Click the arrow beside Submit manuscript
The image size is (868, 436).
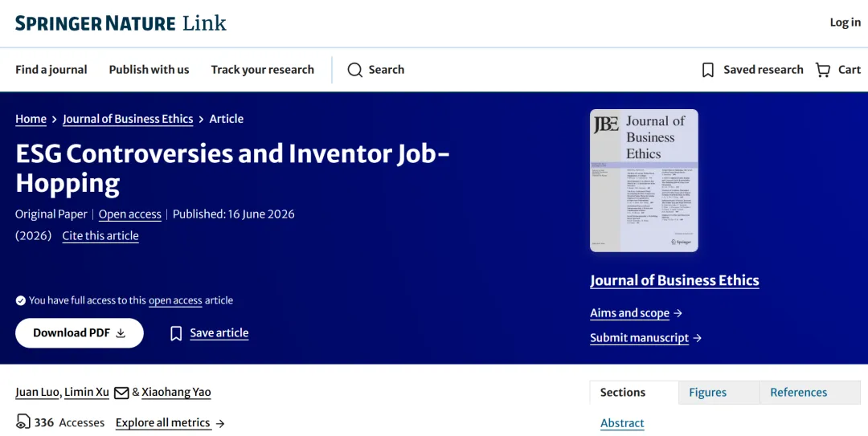coord(697,338)
